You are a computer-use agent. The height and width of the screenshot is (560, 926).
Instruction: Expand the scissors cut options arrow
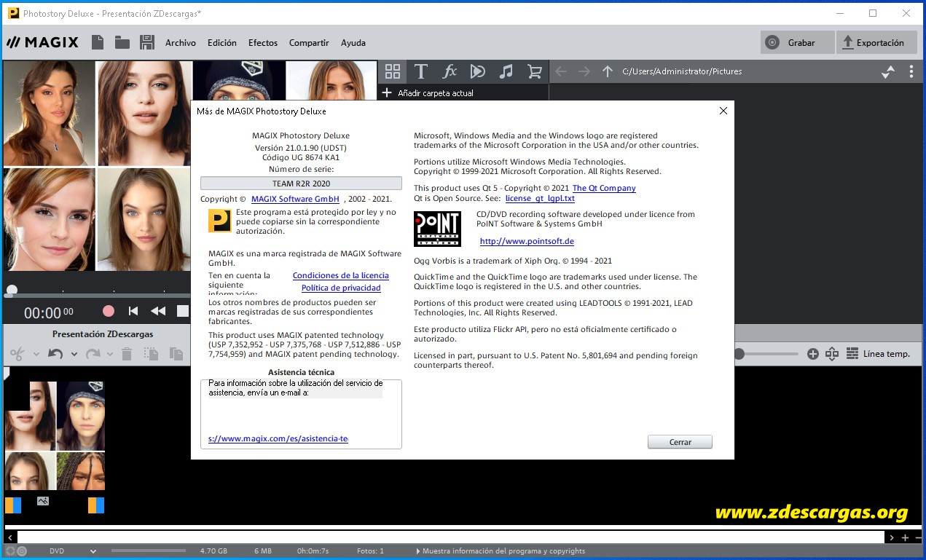(36, 355)
